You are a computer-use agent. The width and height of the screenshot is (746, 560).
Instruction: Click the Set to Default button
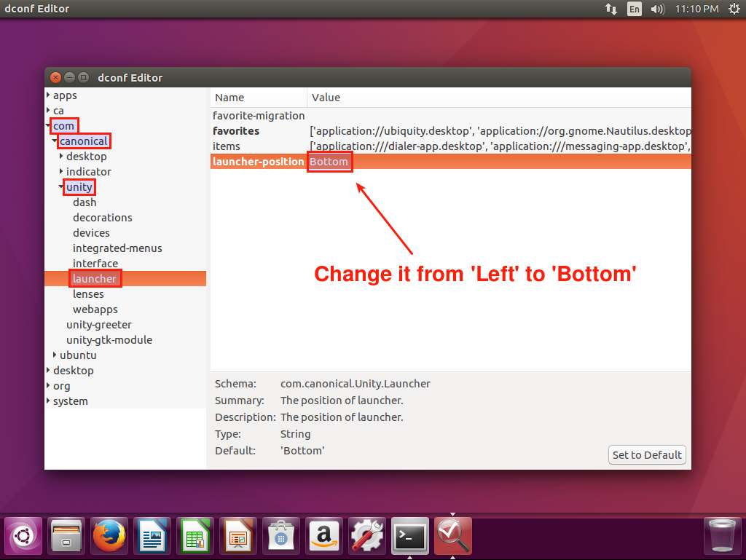coord(647,455)
